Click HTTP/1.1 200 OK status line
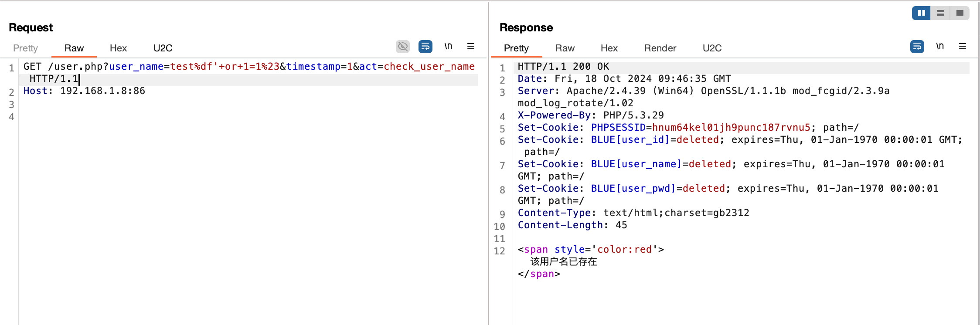 point(563,66)
